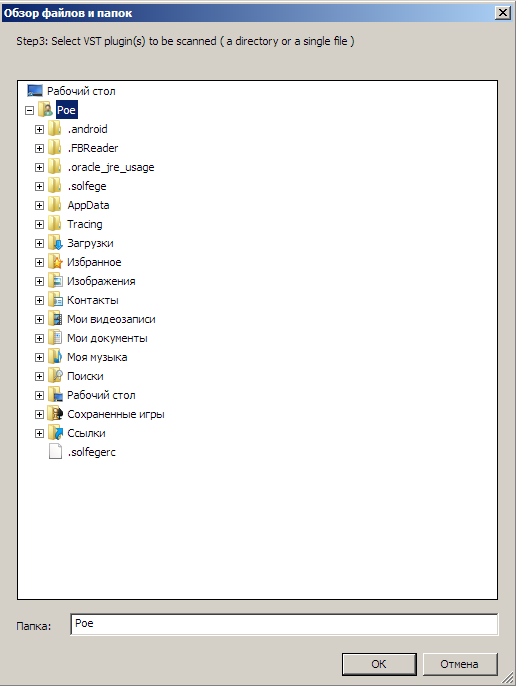
Task: Expand the .solfege folder
Action: click(39, 186)
